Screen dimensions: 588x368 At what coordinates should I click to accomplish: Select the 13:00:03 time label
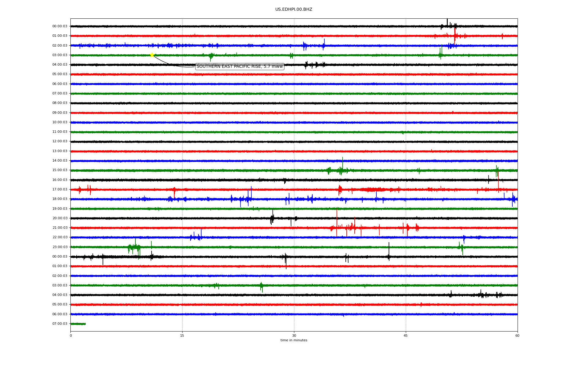pos(60,151)
